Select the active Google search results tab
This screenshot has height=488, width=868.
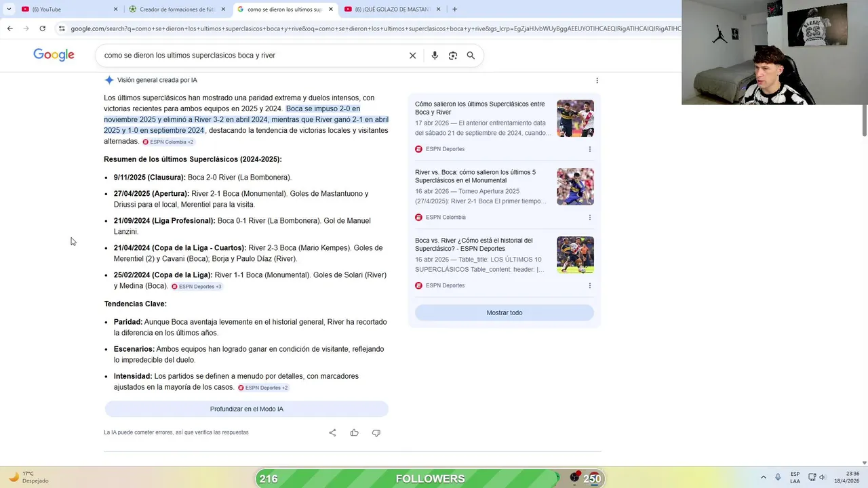click(x=285, y=9)
